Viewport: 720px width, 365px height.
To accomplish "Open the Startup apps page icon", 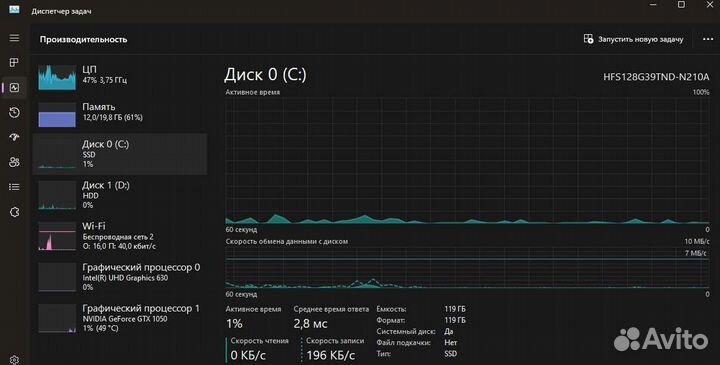I will [14, 137].
